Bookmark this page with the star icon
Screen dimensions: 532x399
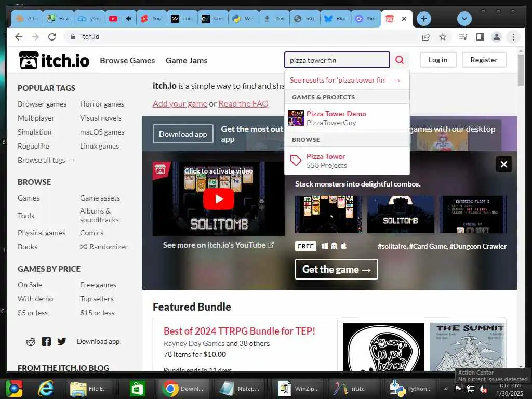coord(443,37)
